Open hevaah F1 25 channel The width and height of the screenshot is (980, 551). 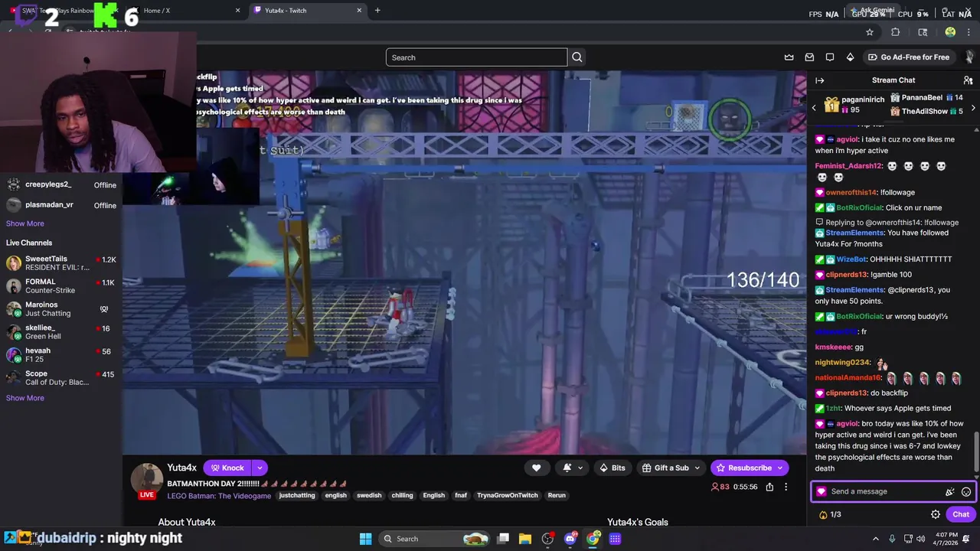click(x=61, y=355)
